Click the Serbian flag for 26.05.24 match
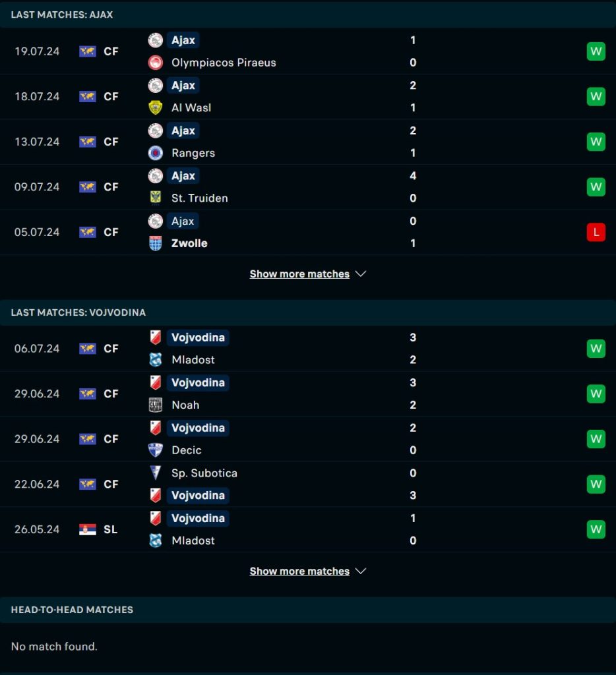 (88, 529)
